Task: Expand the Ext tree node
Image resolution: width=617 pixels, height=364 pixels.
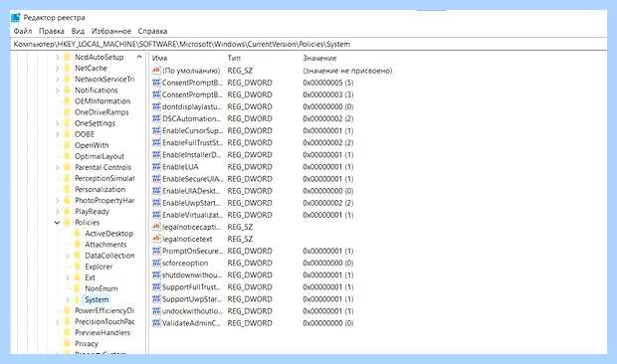Action: click(x=68, y=277)
